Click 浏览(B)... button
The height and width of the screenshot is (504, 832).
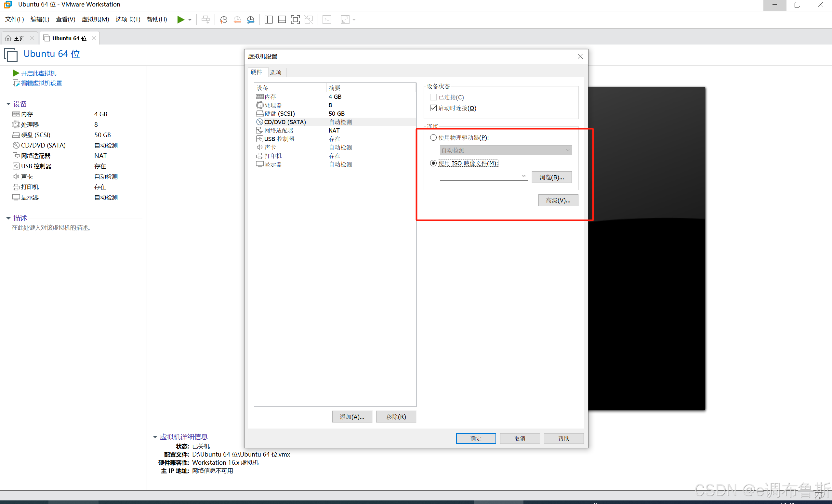point(551,177)
